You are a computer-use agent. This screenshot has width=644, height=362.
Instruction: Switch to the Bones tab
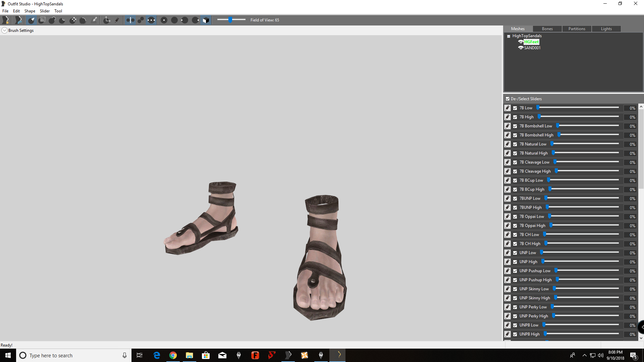click(547, 28)
